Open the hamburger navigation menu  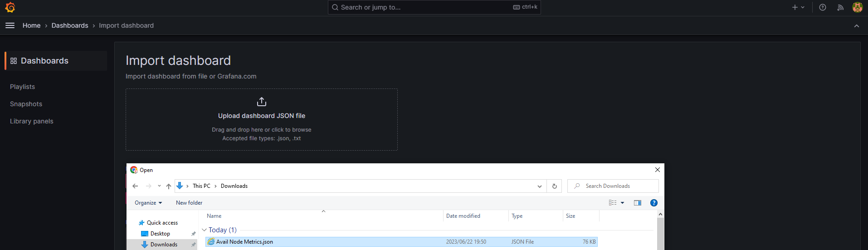click(10, 25)
